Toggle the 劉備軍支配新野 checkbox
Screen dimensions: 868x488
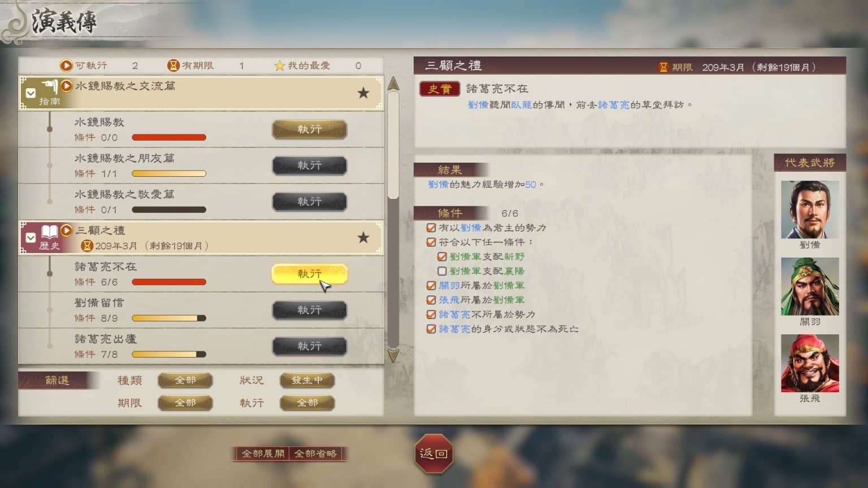tap(442, 256)
